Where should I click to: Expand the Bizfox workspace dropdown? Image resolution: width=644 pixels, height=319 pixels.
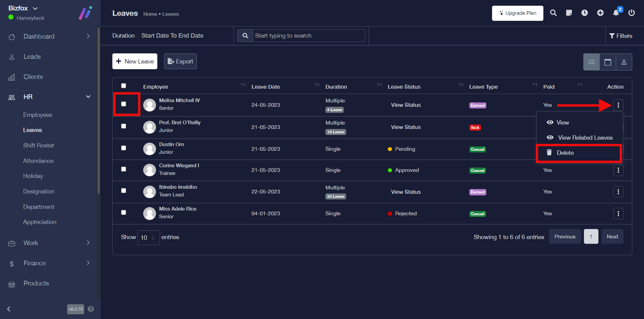click(35, 8)
